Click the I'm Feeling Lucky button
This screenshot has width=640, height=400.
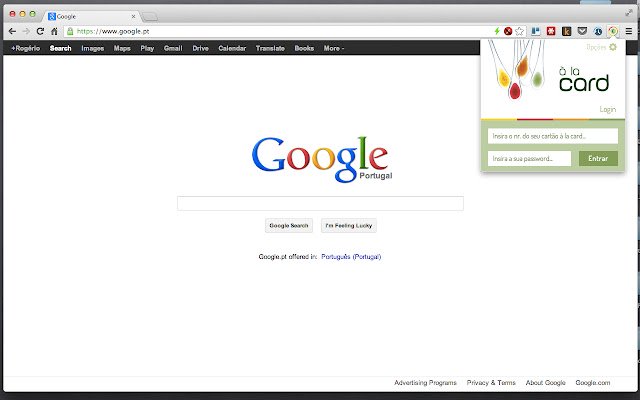[x=349, y=225]
